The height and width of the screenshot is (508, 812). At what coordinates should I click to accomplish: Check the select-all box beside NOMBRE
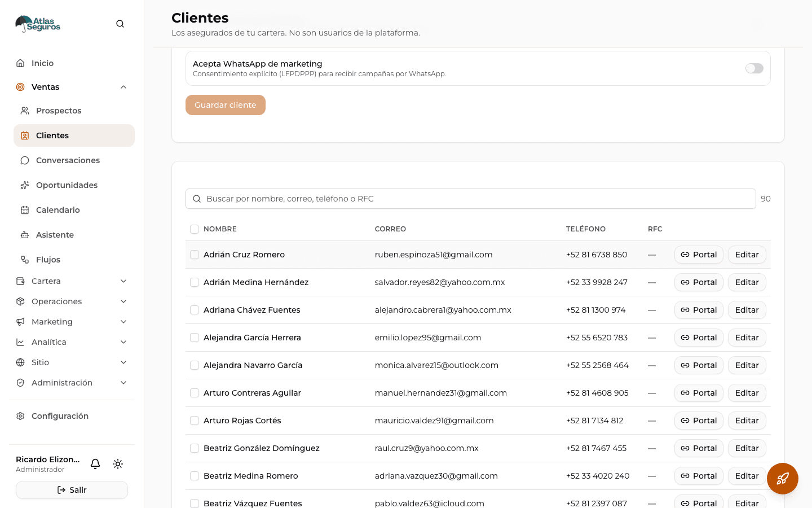tap(195, 229)
